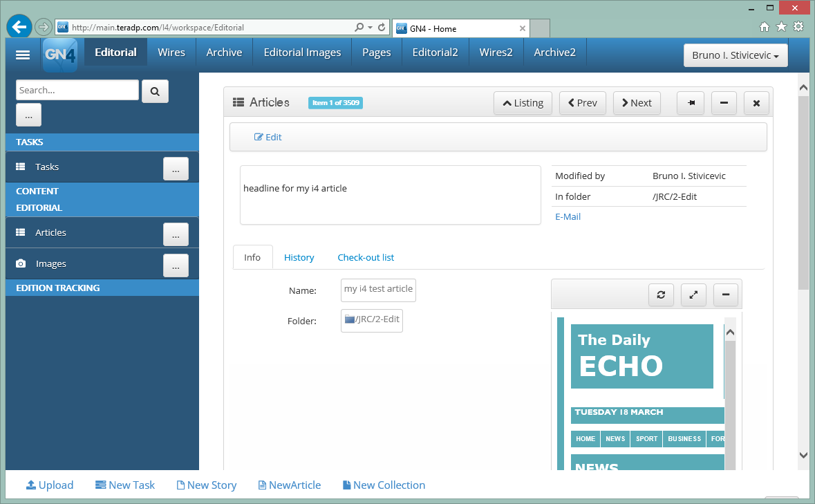Click the search magnifier button
Screen dimensions: 815x504
[155, 91]
